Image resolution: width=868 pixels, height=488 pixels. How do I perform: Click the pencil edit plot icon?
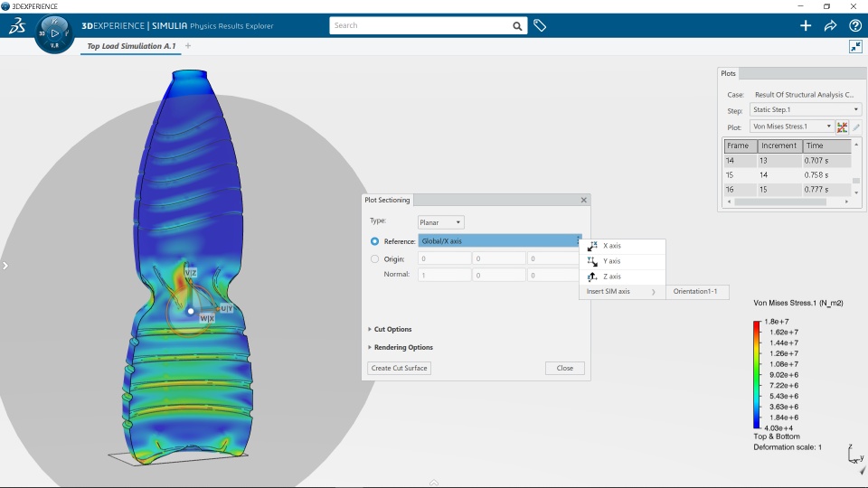point(856,127)
